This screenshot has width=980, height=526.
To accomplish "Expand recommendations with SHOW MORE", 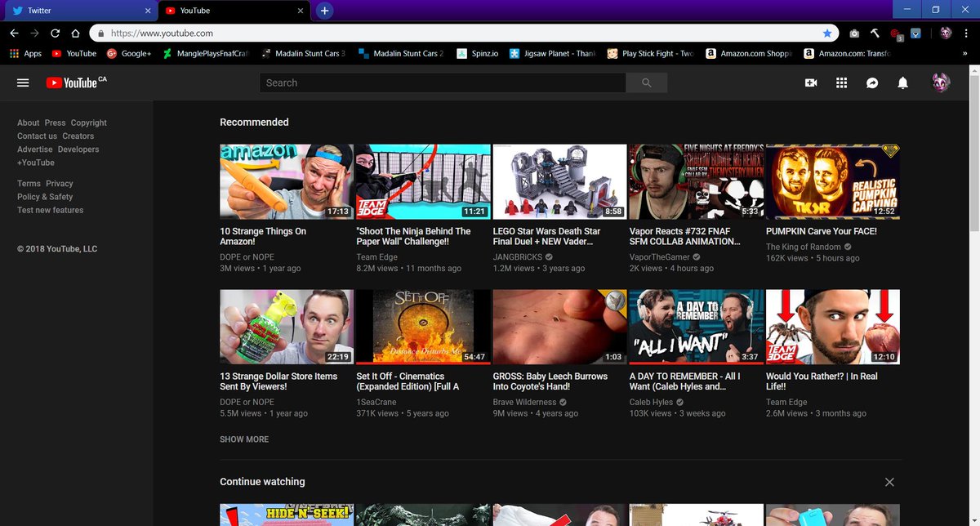I will click(244, 439).
